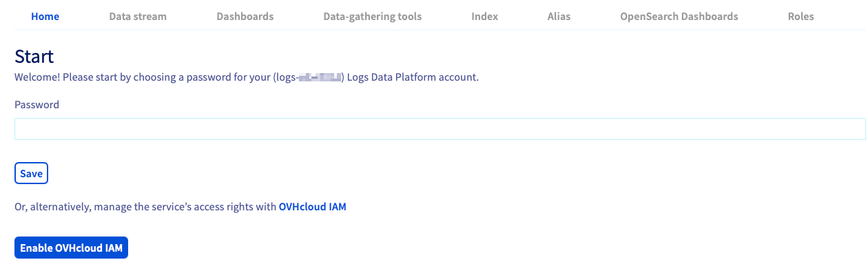
Task: Open the Alias tab
Action: point(559,16)
